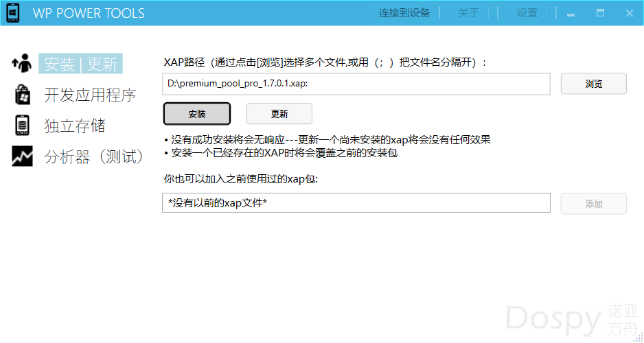Go to the 独立存储 section
Screen dimensions: 644x343
75,126
